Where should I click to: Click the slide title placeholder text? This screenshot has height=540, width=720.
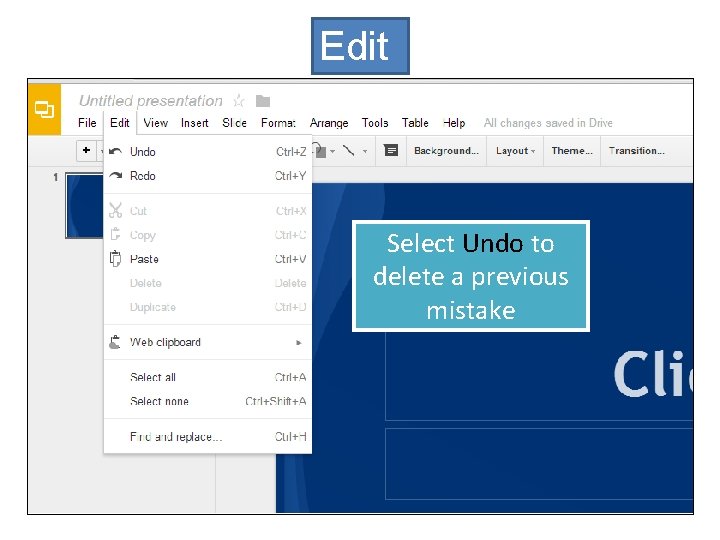coord(653,373)
